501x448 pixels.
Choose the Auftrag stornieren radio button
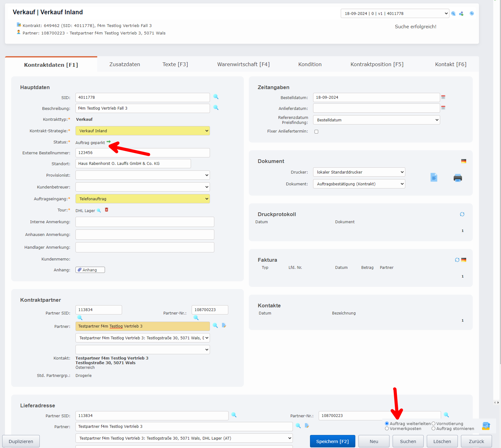point(433,429)
